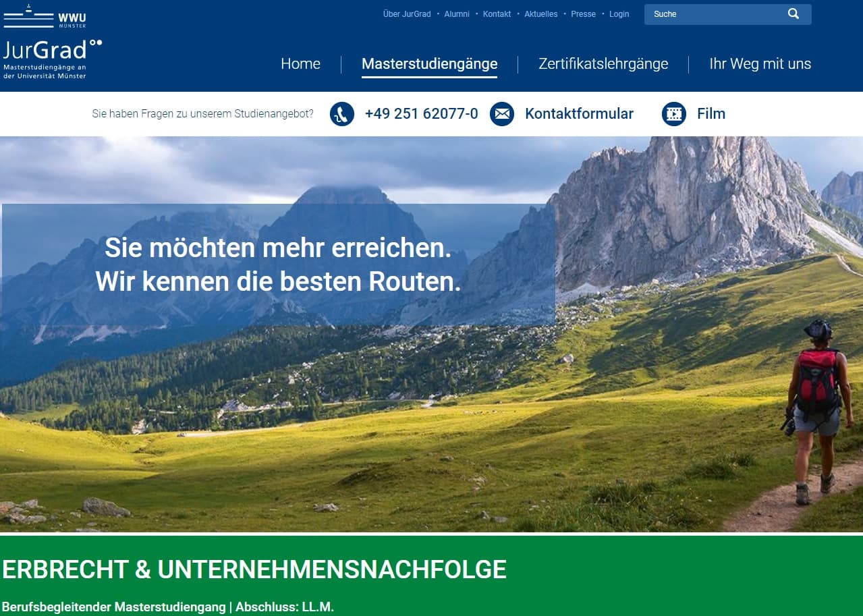Click the WWU Münster logo
Viewport: 863px width, 616px height.
tap(45, 16)
